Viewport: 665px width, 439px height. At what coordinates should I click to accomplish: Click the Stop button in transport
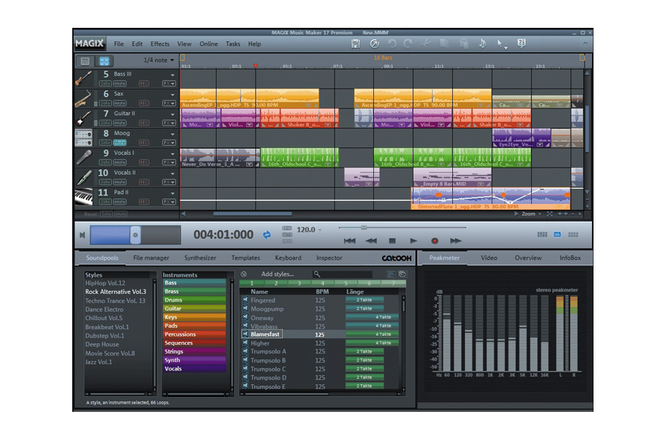[x=392, y=241]
